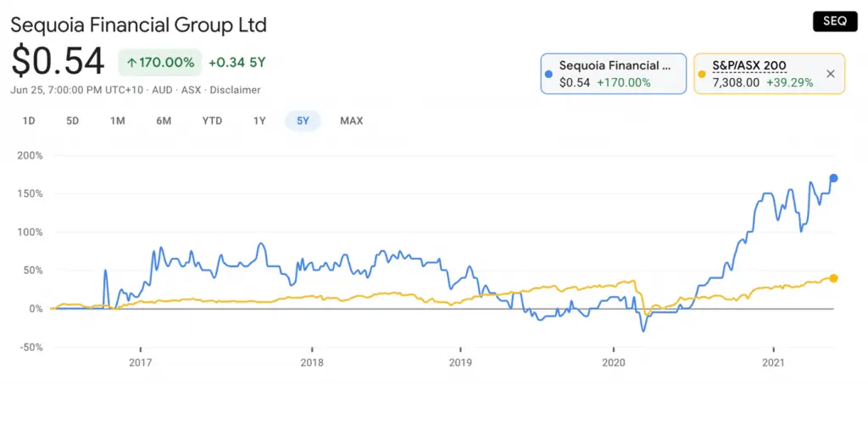868x436 pixels.
Task: Open the Disclaimer link
Action: click(x=235, y=90)
